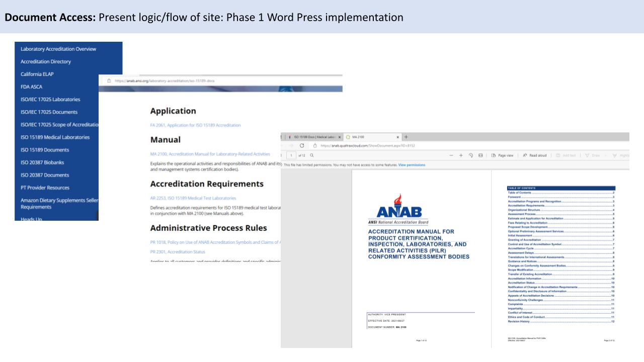Open ISO 15189 Documents sidebar item
Viewport: 644px width, 362px height.
[45, 150]
